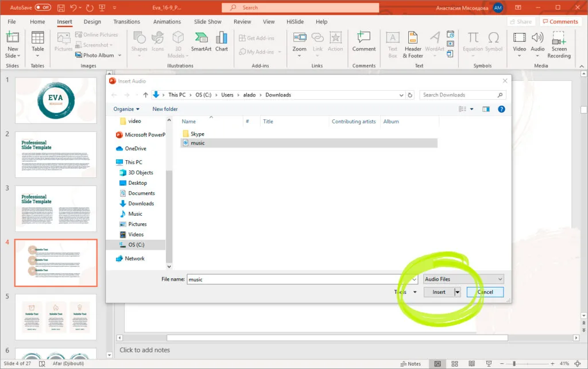The height and width of the screenshot is (369, 588).
Task: Open the New Slide button
Action: [x=13, y=45]
